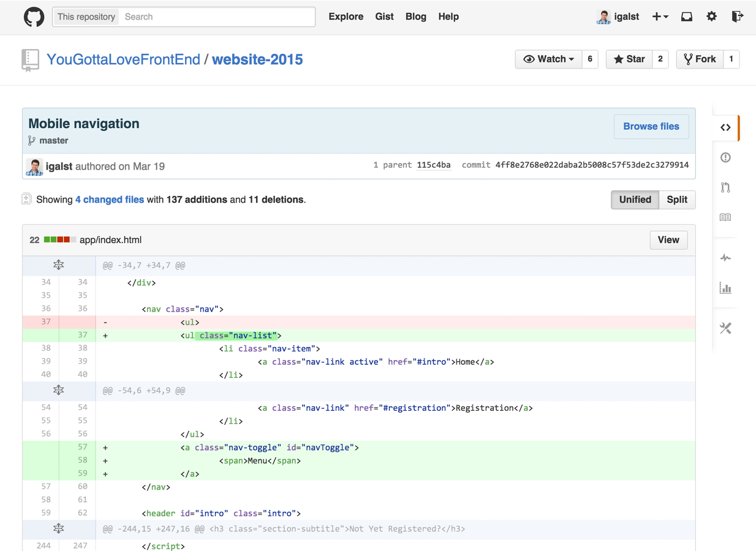Click the stargazers count 2
Screen dimensions: 756x551
[660, 59]
